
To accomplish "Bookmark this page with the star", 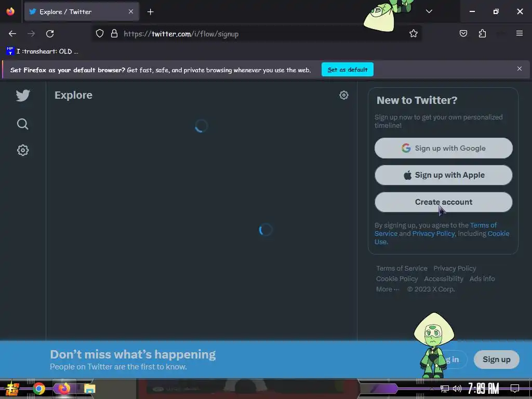I will (x=413, y=34).
